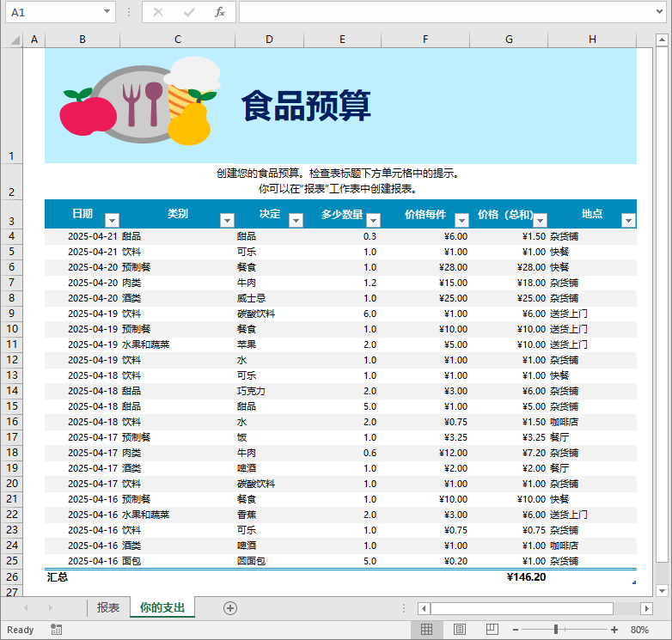Select row 9 header
This screenshot has height=640, width=672.
pyautogui.click(x=11, y=314)
